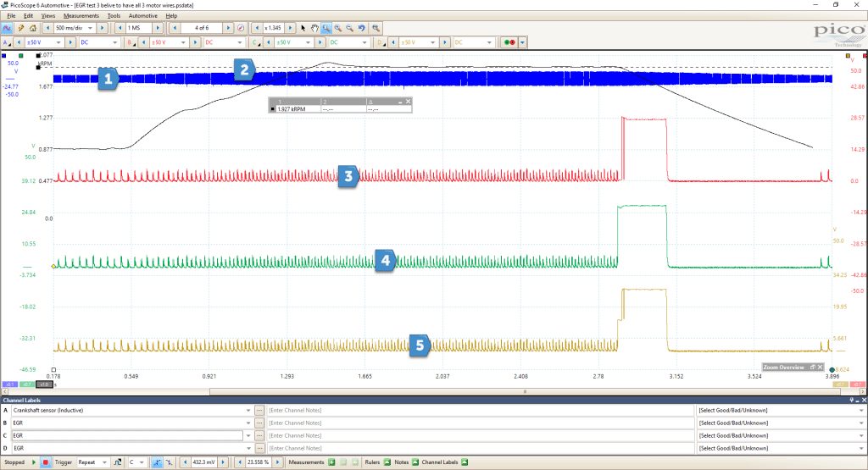Image resolution: width=868 pixels, height=470 pixels.
Task: Open buffer navigator compass icon
Action: point(241,28)
